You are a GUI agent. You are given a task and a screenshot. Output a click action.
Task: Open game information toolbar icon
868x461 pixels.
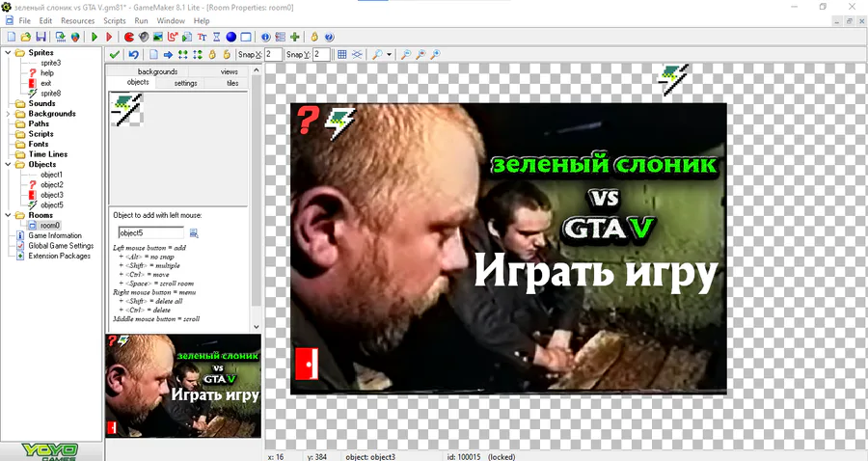pos(266,37)
